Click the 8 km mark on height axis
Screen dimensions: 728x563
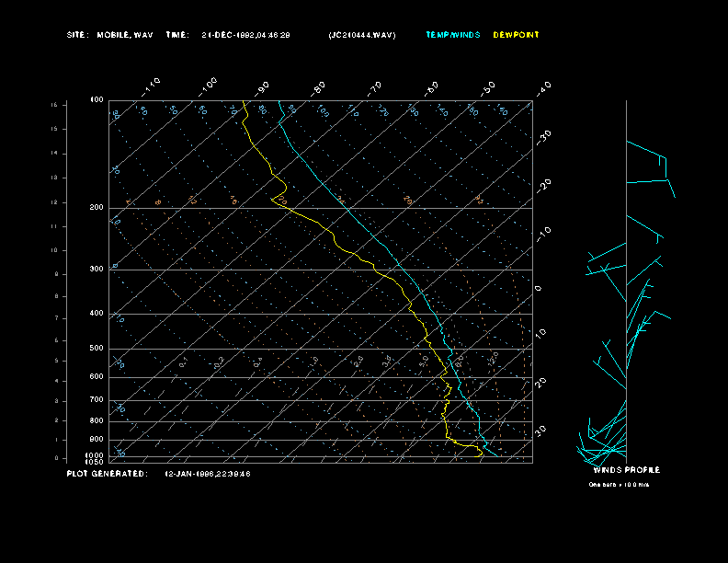[x=57, y=296]
